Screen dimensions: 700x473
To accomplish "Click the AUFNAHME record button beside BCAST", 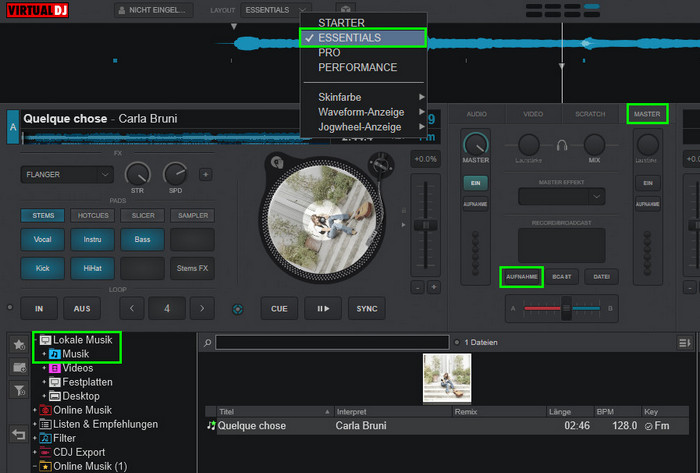I will [x=521, y=277].
